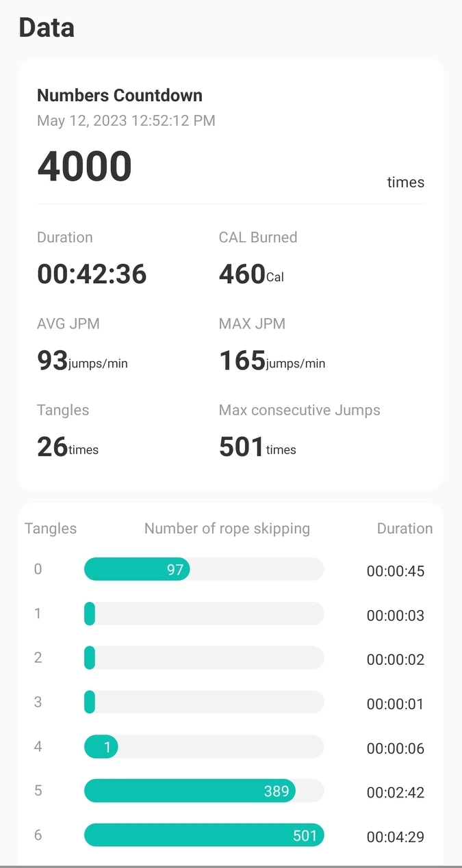
Task: Select the 00:00:45 duration entry
Action: point(396,571)
